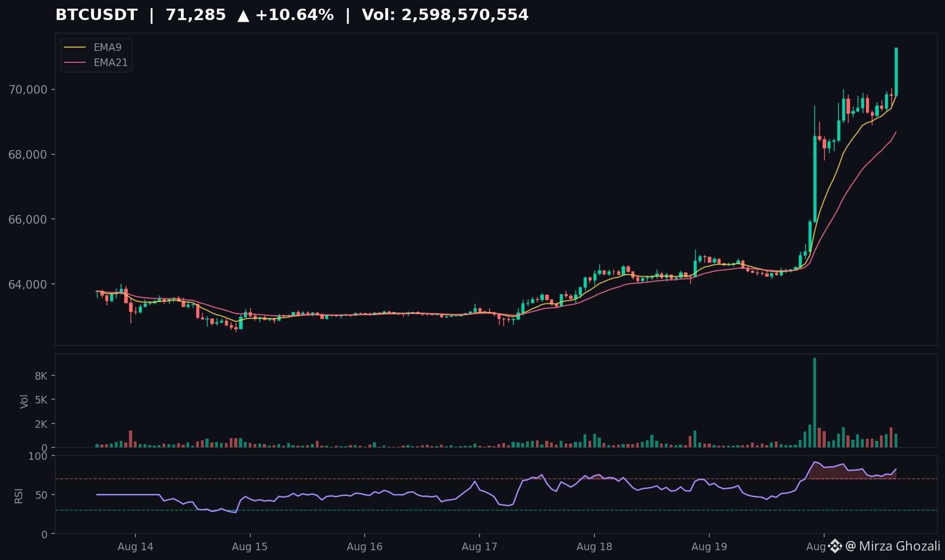Click the Vol axis title
Screen dimensions: 945x560
(24, 401)
